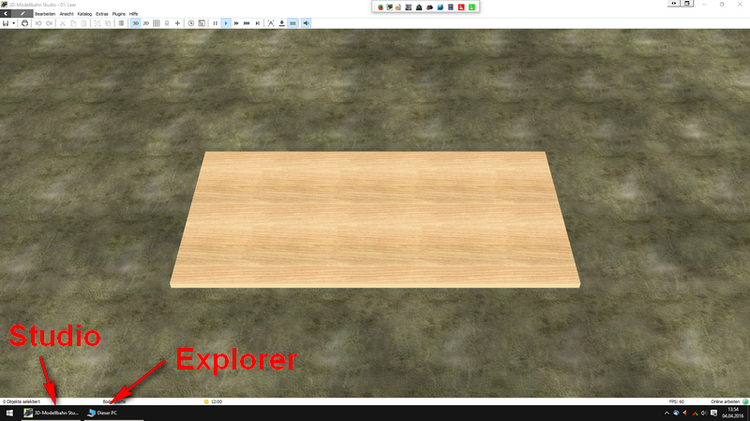The height and width of the screenshot is (421, 750).
Task: Click the skip-to-end step button
Action: pyautogui.click(x=257, y=23)
